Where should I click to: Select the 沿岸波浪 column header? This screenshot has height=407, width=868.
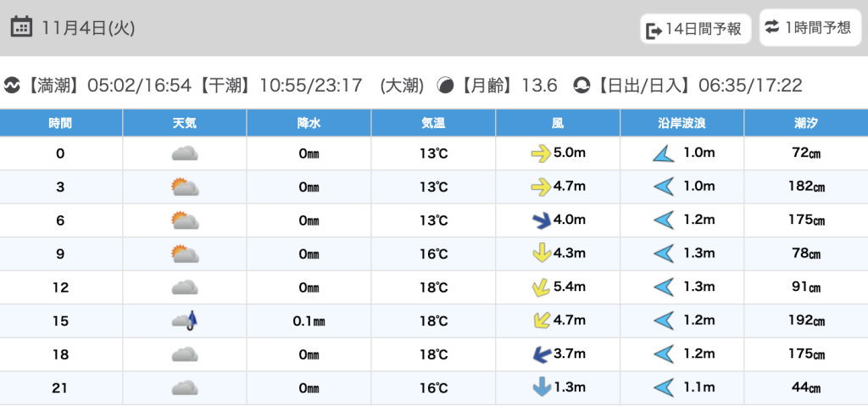(682, 123)
